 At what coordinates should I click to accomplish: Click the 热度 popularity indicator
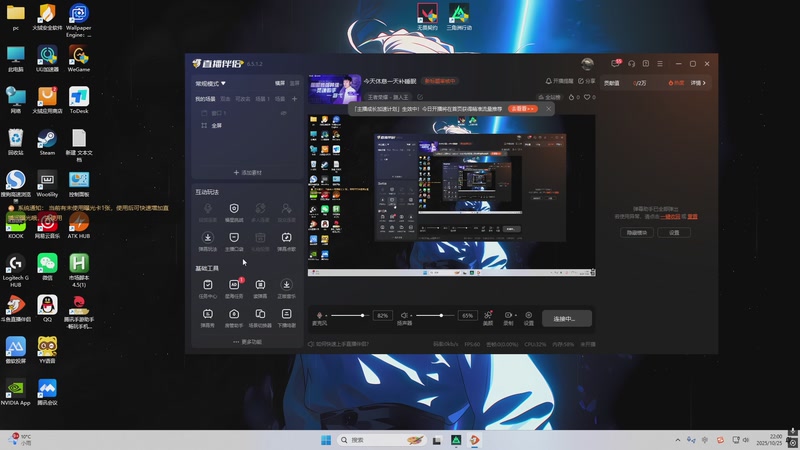point(676,83)
